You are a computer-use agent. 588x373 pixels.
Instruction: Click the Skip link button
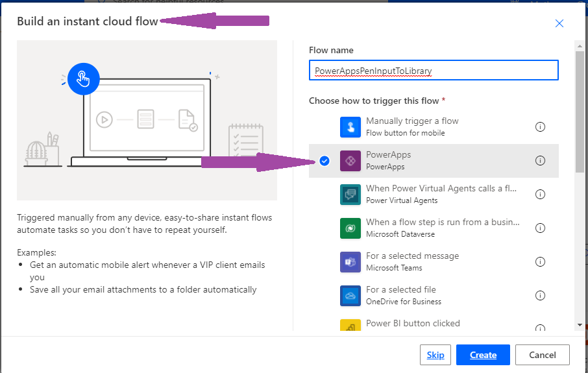coord(435,355)
